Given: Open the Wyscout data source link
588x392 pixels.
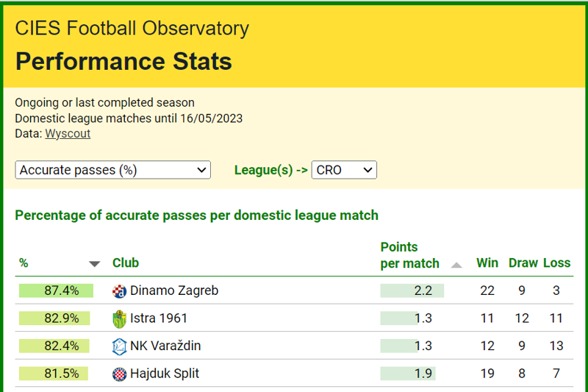Looking at the screenshot, I should (x=68, y=134).
